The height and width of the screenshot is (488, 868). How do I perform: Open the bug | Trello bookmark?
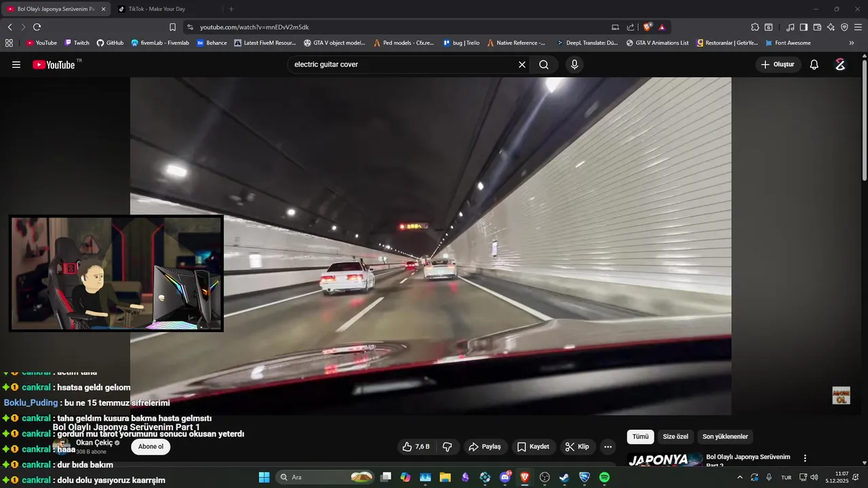pos(461,43)
